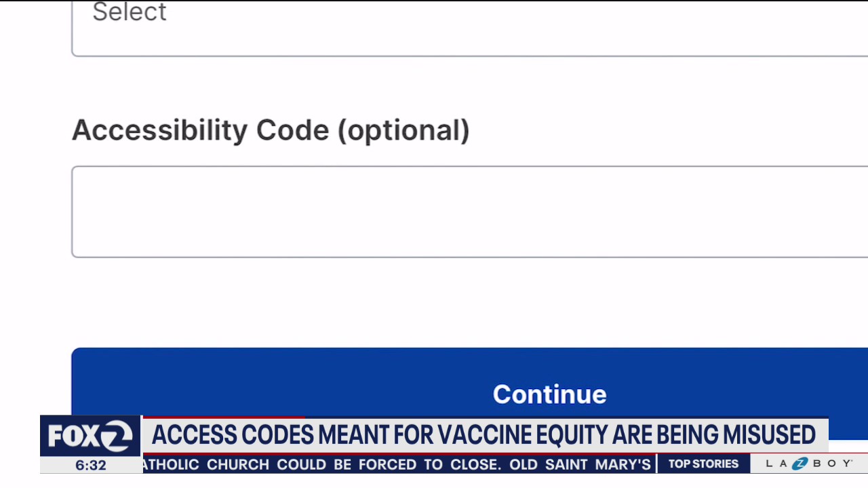Click the numeral 2 in FOX logo
Image resolution: width=868 pixels, height=488 pixels.
[x=117, y=436]
